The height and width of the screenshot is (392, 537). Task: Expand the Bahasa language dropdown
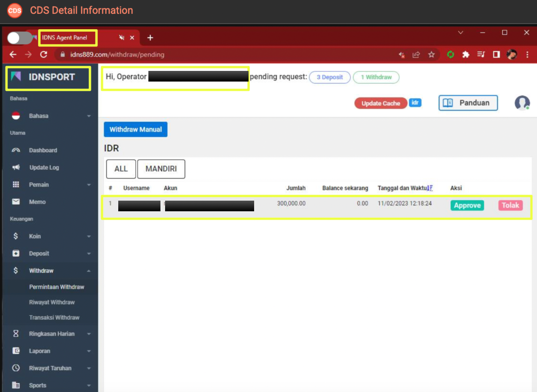pos(51,116)
